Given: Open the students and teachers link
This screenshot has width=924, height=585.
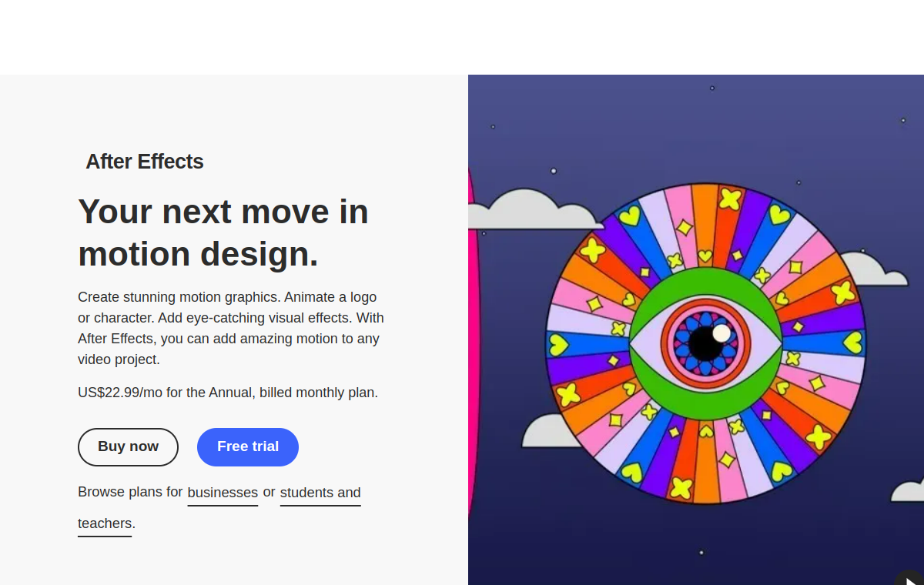Looking at the screenshot, I should click(320, 493).
